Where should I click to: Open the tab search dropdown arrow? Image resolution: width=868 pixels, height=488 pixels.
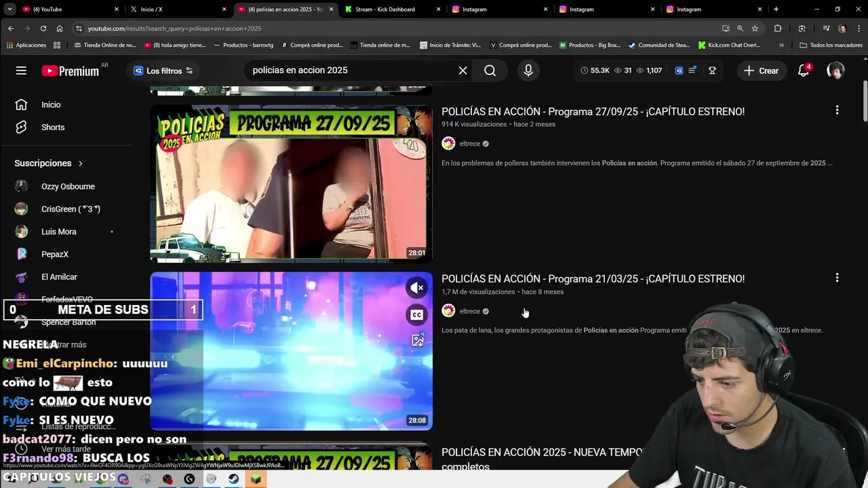[9, 9]
